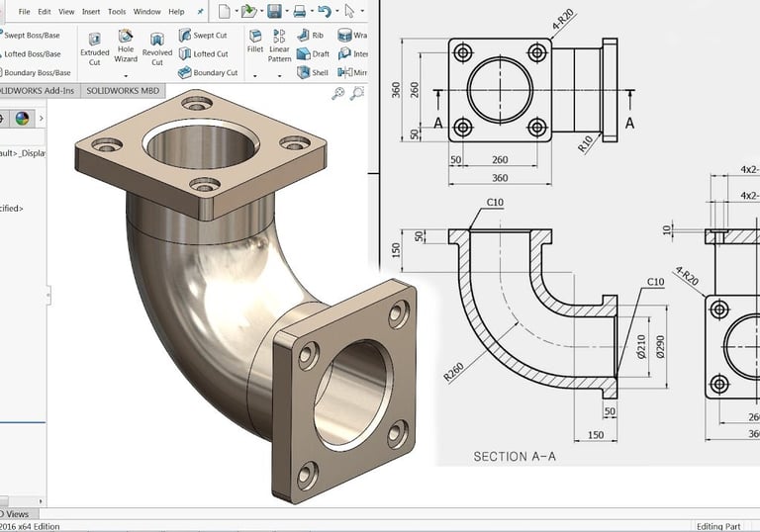The height and width of the screenshot is (532, 760).
Task: Open the Tools menu
Action: 117,12
